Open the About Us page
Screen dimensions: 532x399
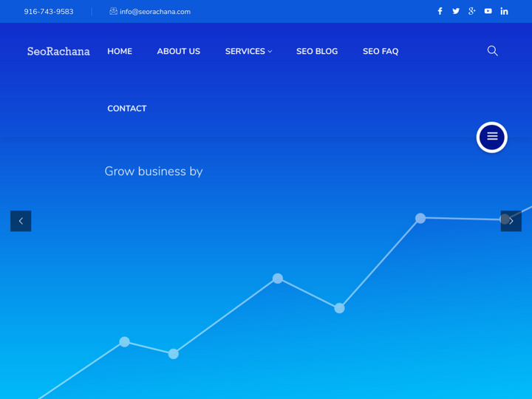[x=178, y=51]
